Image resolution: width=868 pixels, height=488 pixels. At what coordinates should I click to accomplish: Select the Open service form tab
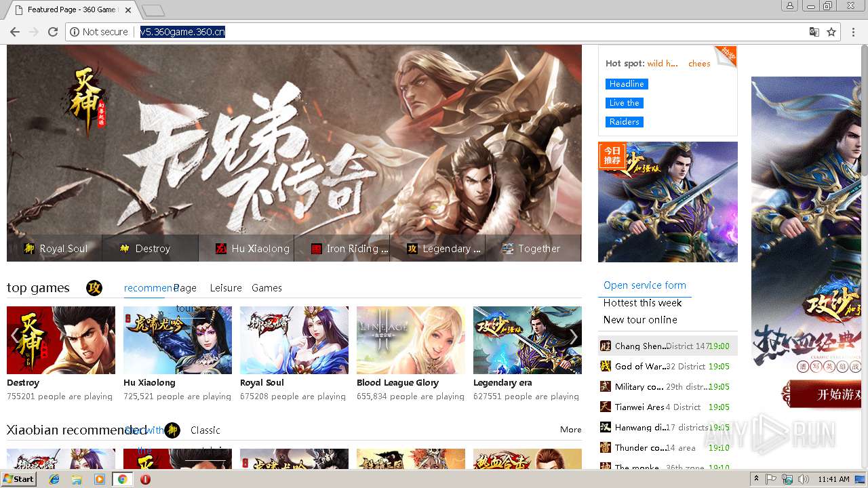pyautogui.click(x=645, y=285)
